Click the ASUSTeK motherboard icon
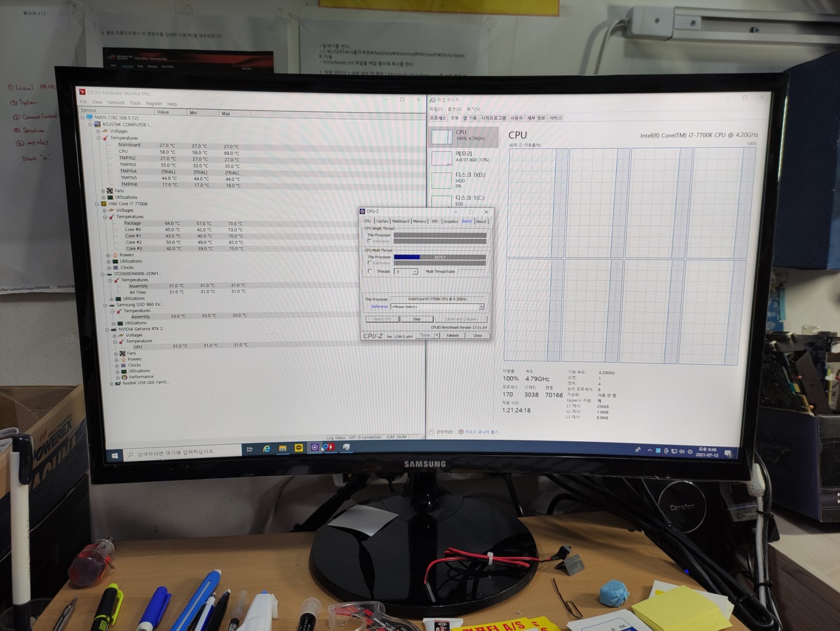This screenshot has width=840, height=631. coord(97,124)
